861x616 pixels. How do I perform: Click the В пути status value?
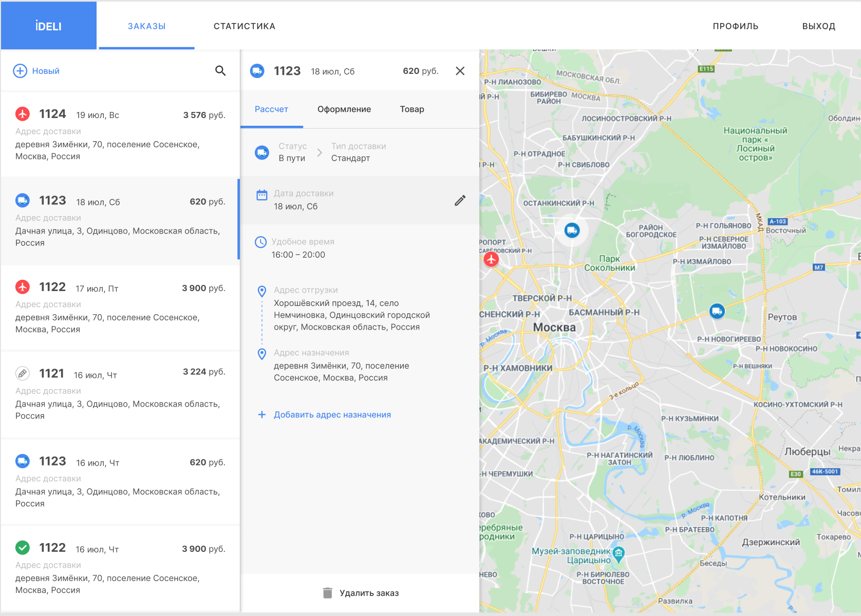tap(292, 158)
